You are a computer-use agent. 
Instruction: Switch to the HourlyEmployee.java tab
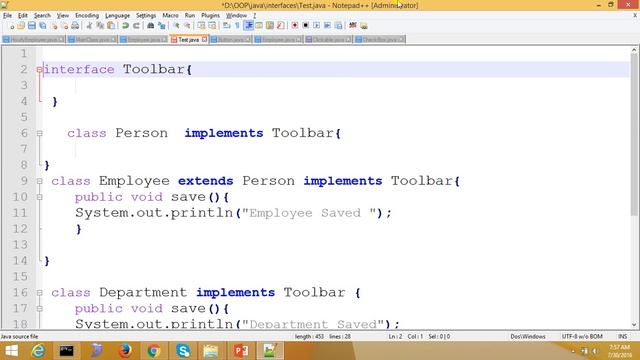pyautogui.click(x=33, y=40)
